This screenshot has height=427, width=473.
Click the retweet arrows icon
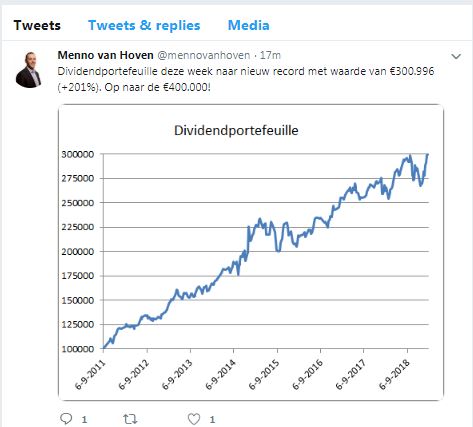coord(130,419)
